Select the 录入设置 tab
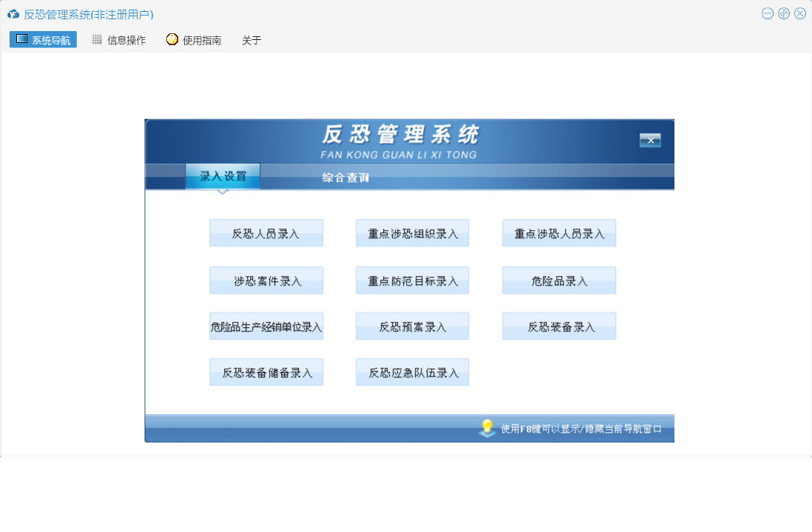 pos(223,177)
